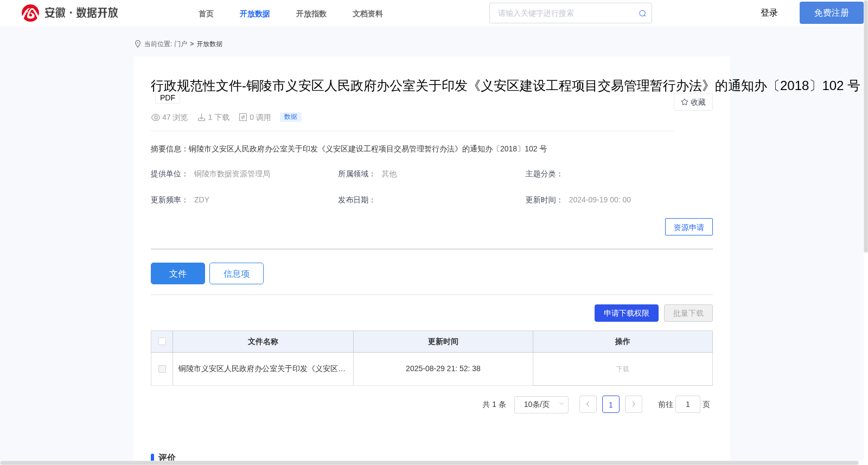Image resolution: width=868 pixels, height=465 pixels.
Task: Click the 登录 link
Action: point(769,12)
